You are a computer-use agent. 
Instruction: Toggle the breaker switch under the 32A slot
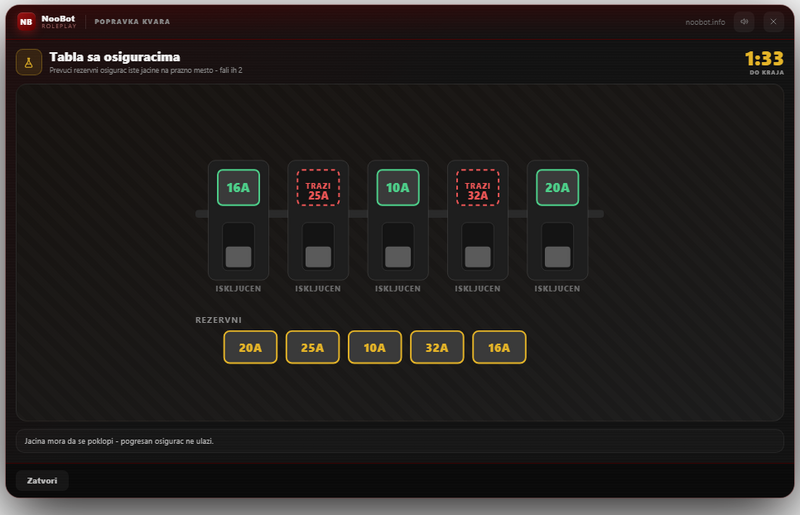click(478, 247)
